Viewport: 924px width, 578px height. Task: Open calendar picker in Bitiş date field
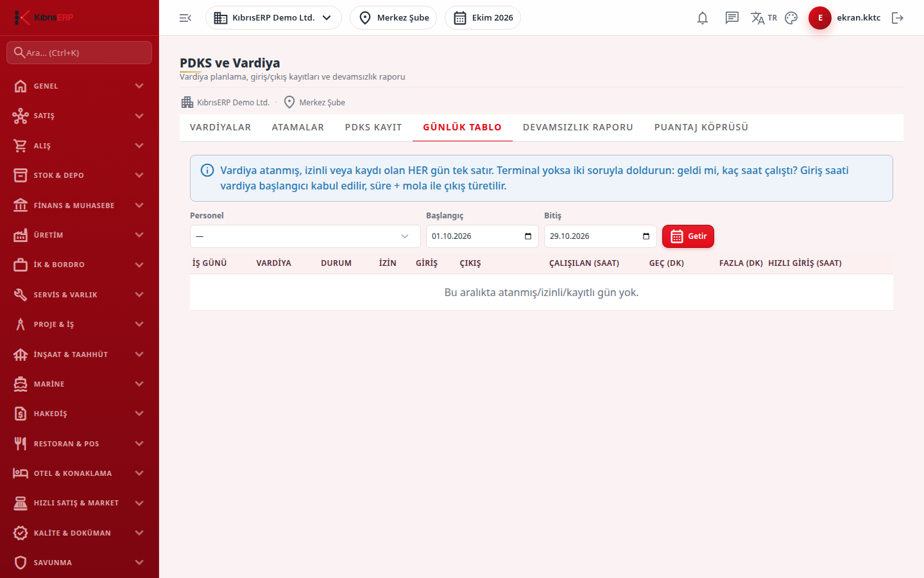646,236
